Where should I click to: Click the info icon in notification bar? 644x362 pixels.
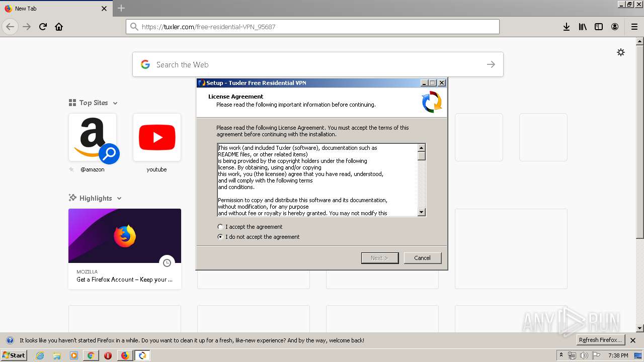pyautogui.click(x=10, y=340)
